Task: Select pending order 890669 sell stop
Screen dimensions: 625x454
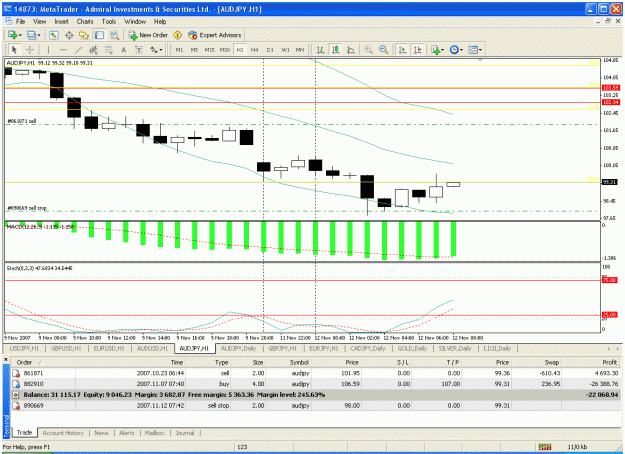Action: coord(316,406)
